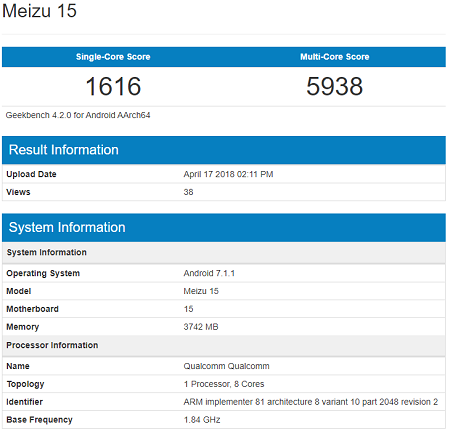Click the Processor Information subheader
This screenshot has width=450, height=430.
click(224, 345)
